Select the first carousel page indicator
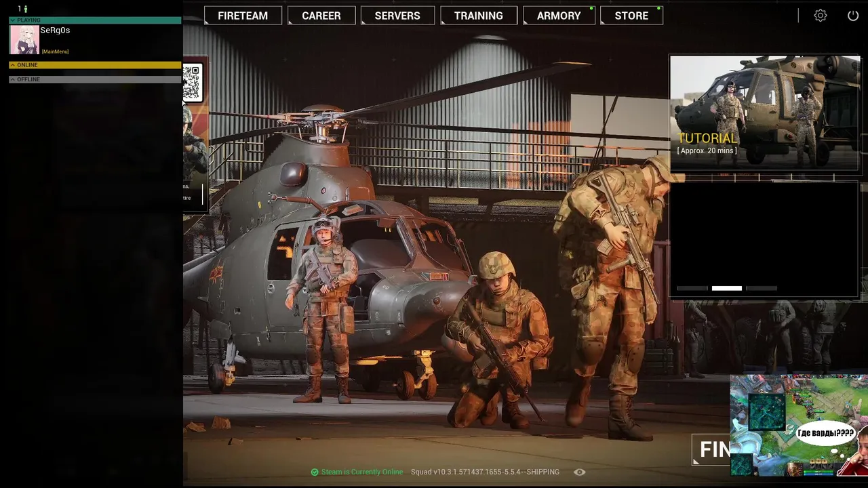Screen dimensions: 868x488 tap(692, 288)
